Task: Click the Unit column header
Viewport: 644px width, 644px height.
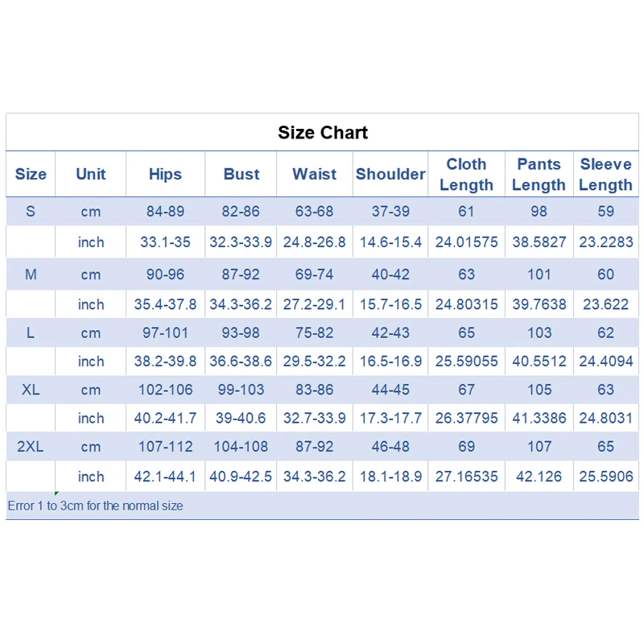Action: (x=91, y=174)
